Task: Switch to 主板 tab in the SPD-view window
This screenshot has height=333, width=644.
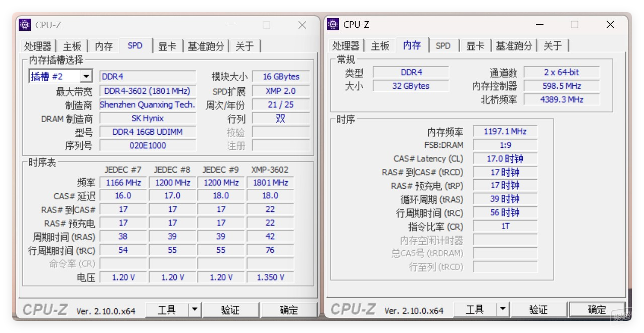Action: [72, 46]
